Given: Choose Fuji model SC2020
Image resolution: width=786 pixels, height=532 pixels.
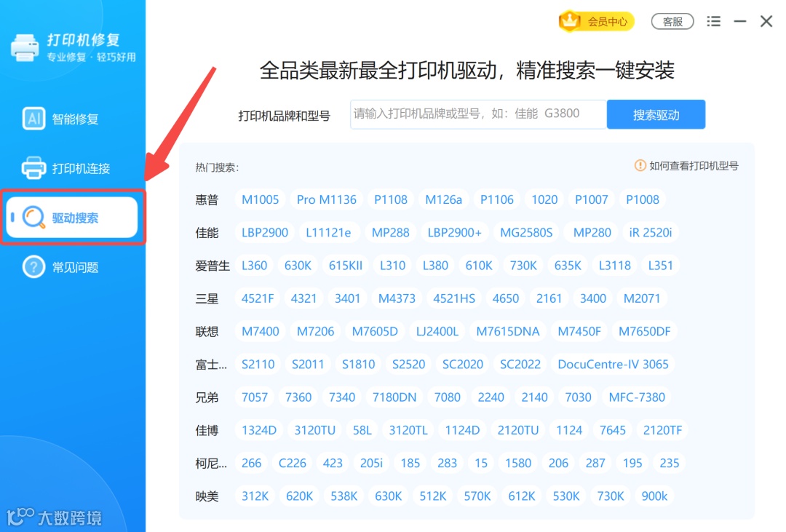Looking at the screenshot, I should point(463,365).
